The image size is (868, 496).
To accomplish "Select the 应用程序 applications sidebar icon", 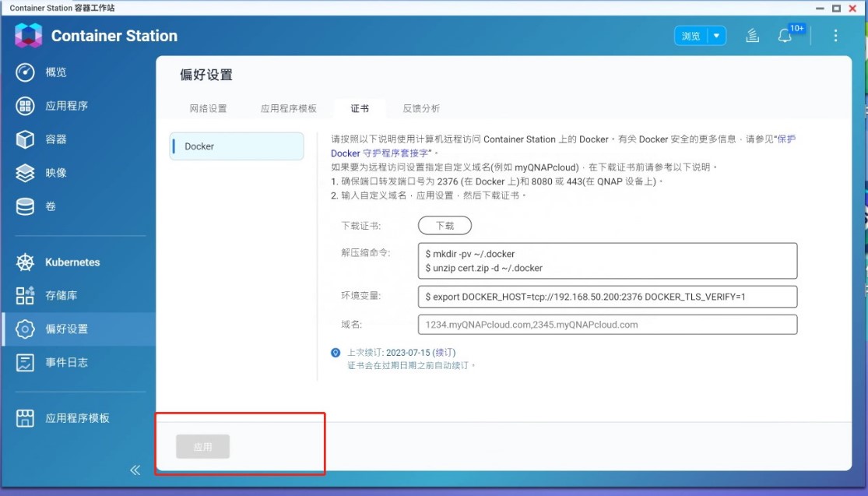I will click(25, 106).
